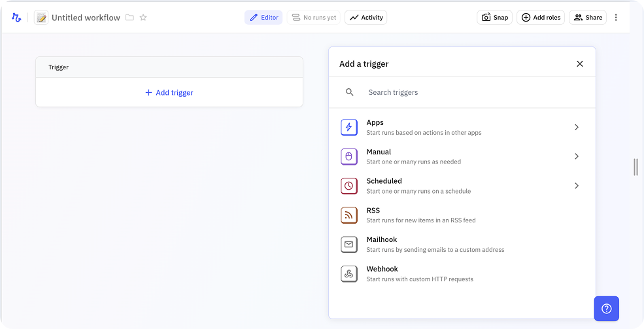Click 'Start runs by sending emails' description
644x329 pixels.
[x=435, y=250]
